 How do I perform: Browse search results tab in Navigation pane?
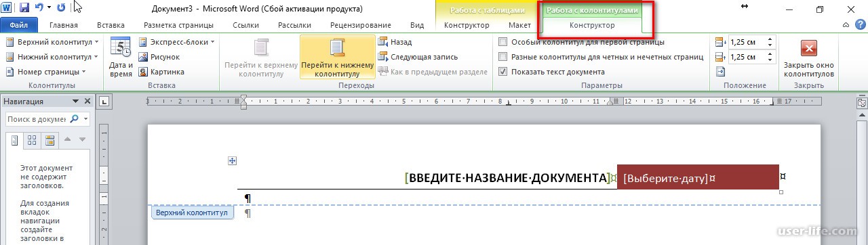(x=50, y=141)
